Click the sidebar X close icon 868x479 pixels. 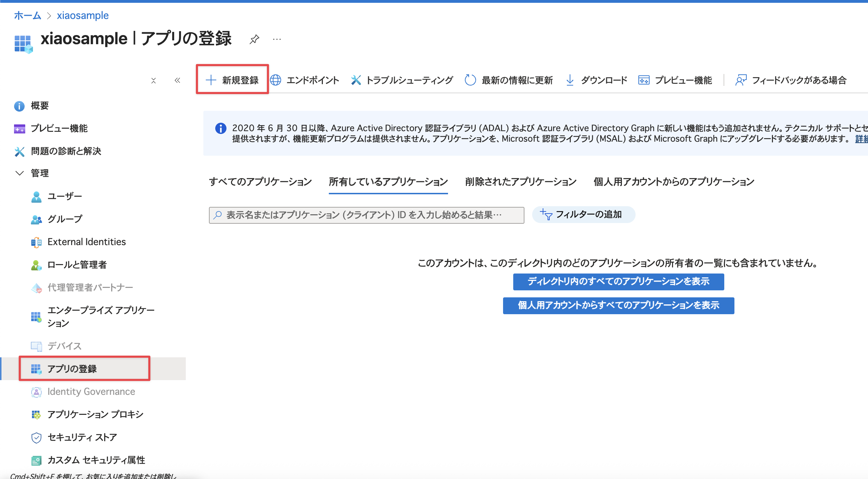[154, 81]
